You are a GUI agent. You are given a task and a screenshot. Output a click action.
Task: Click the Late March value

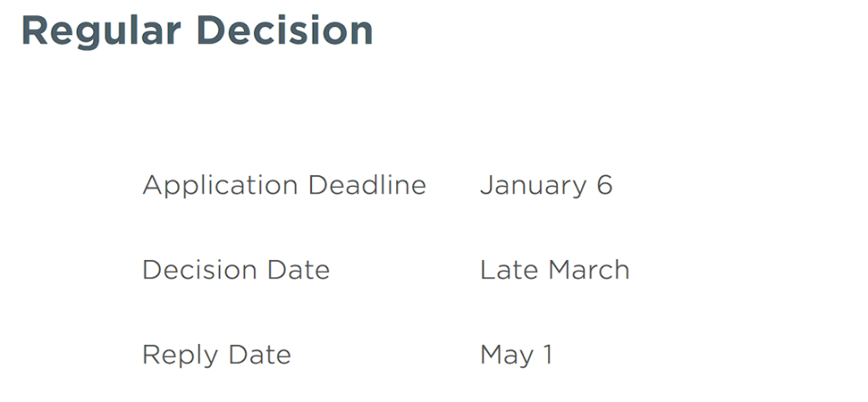pos(554,270)
